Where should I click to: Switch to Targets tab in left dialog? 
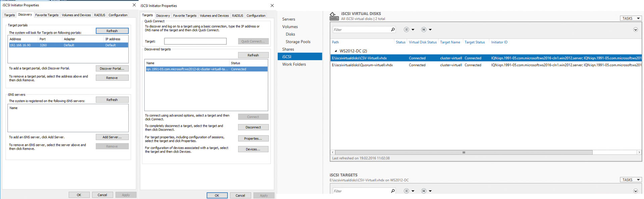coord(9,15)
